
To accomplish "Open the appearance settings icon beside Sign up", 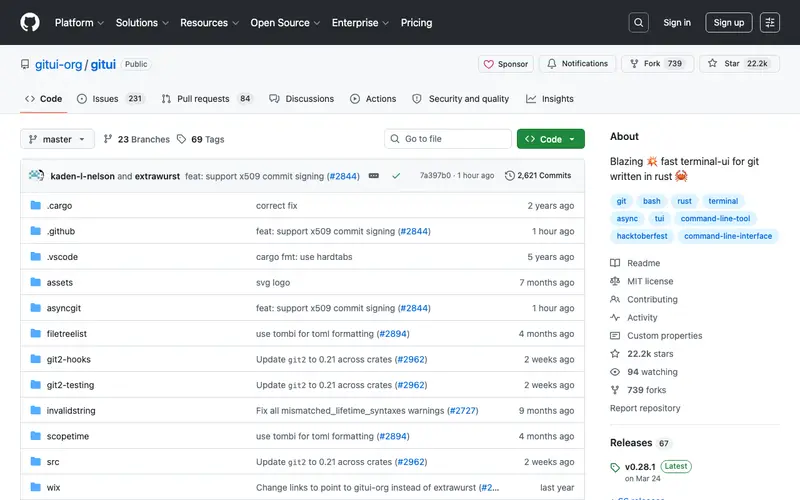I will click(769, 22).
